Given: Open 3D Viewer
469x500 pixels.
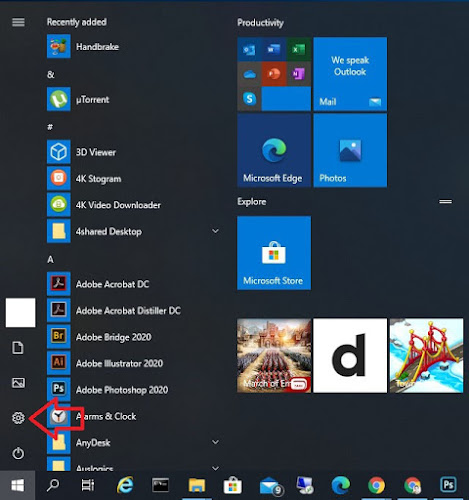Looking at the screenshot, I should pos(133,152).
